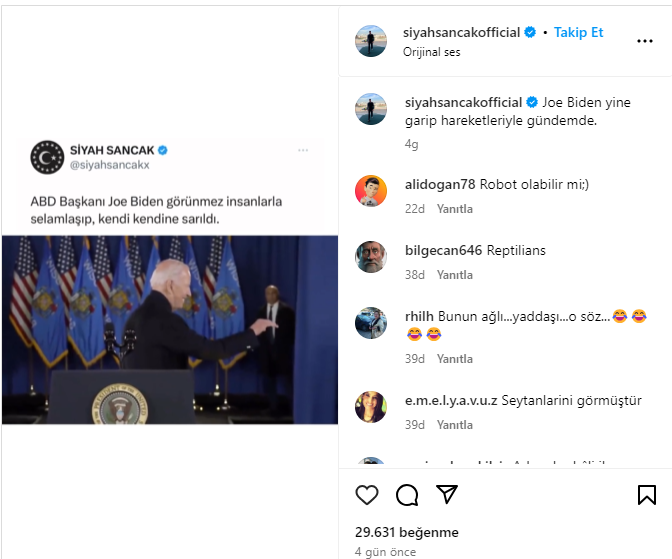Click the Takip Et follow button
Viewport: 672px width, 559px height.
(x=579, y=32)
